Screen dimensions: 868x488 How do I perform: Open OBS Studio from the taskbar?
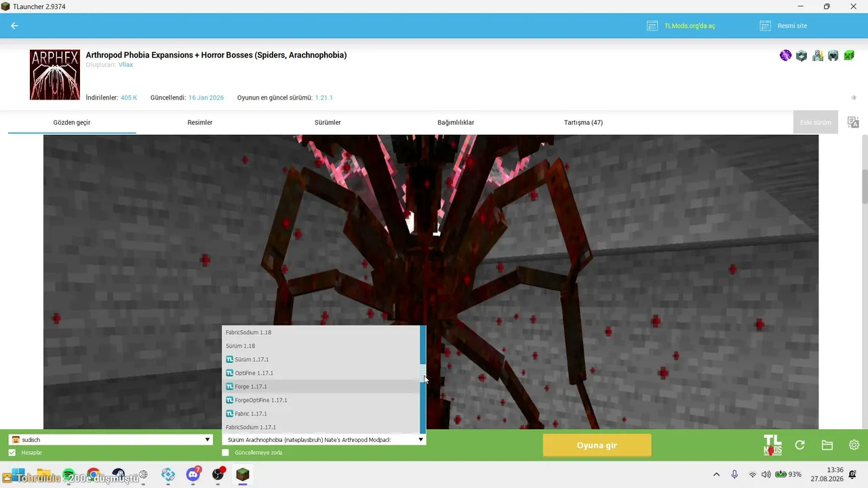click(218, 474)
